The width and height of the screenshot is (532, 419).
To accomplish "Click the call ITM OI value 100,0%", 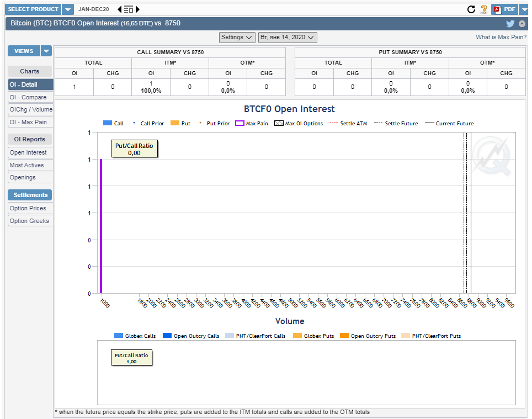I will coord(151,91).
